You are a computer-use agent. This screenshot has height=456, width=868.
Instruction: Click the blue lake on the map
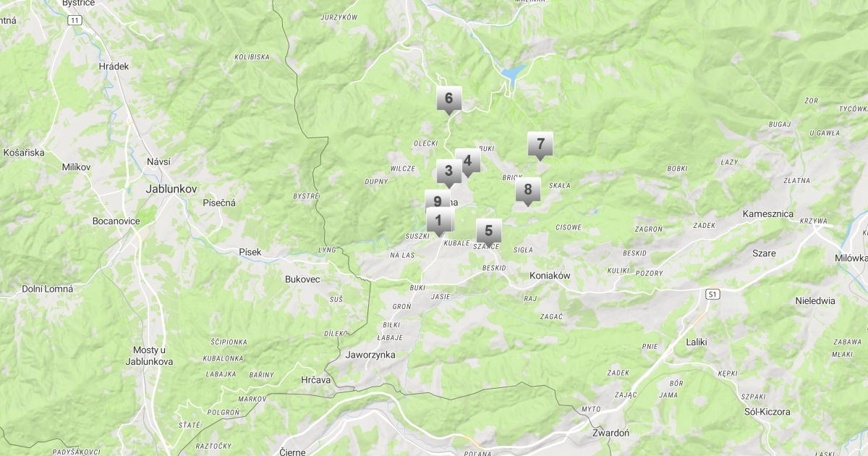[x=512, y=74]
